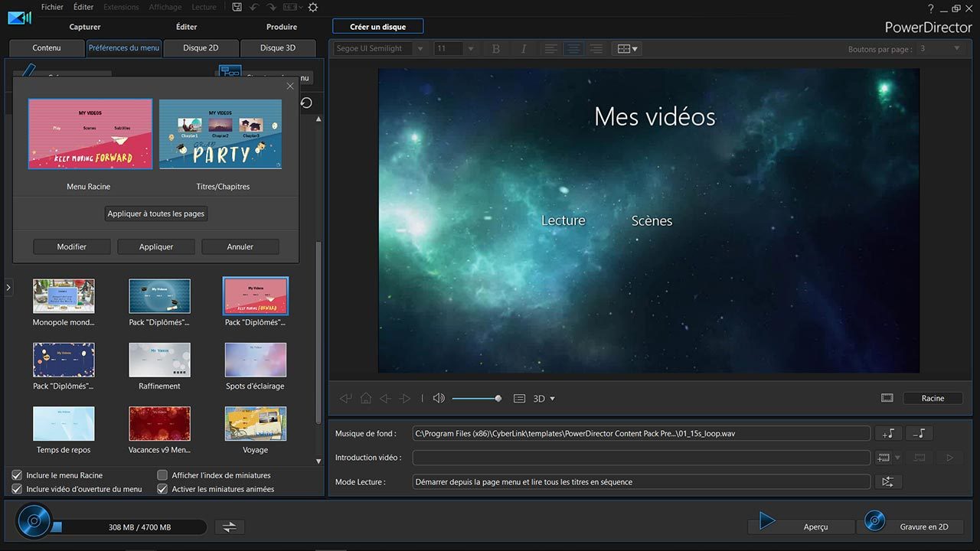Click the return-to-previous menu arrow icon
Screen dimensions: 980x551
click(346, 398)
